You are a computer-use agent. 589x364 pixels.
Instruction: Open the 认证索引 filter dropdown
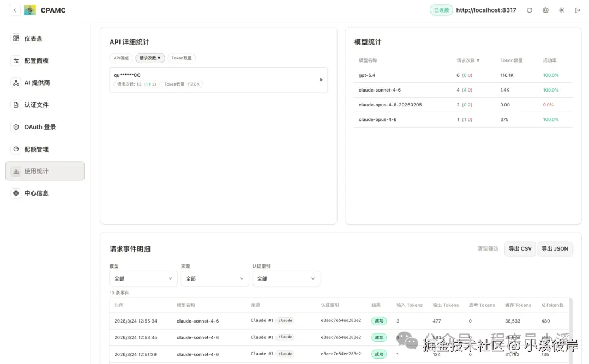(x=286, y=278)
